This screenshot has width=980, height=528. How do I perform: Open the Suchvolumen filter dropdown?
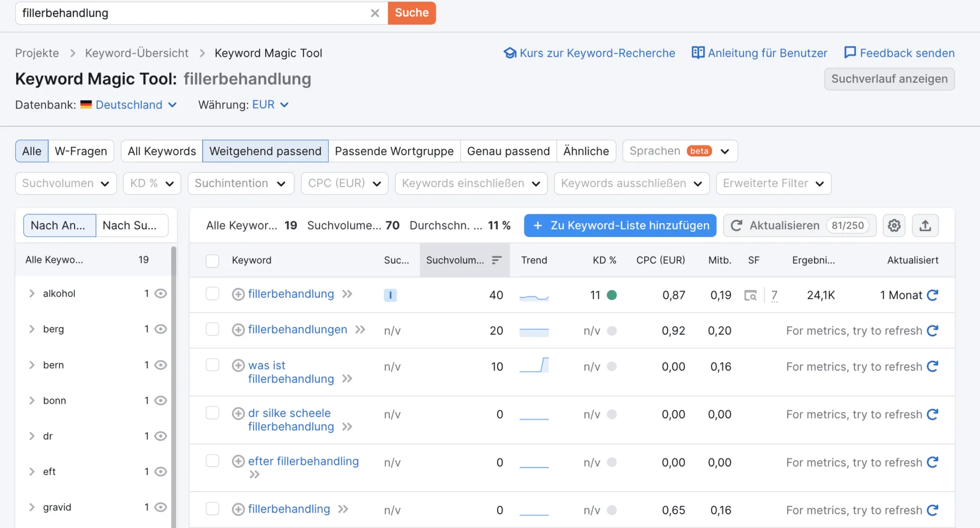pos(66,184)
